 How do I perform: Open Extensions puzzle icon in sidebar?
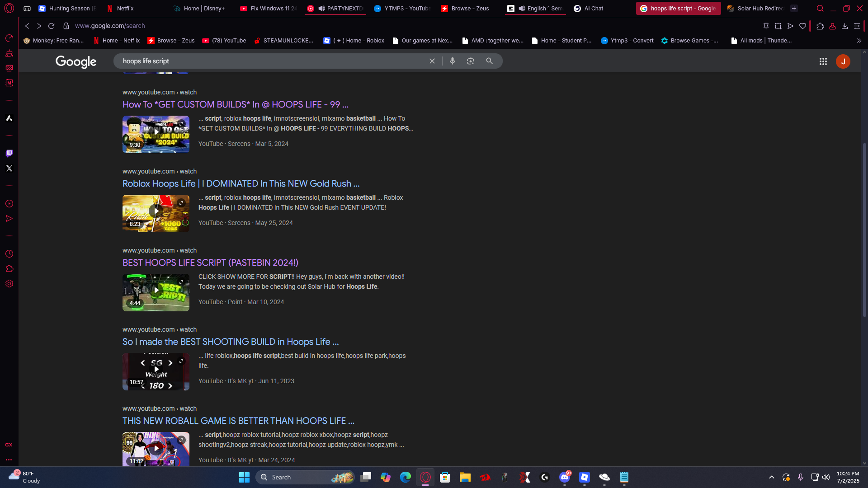pos(9,269)
